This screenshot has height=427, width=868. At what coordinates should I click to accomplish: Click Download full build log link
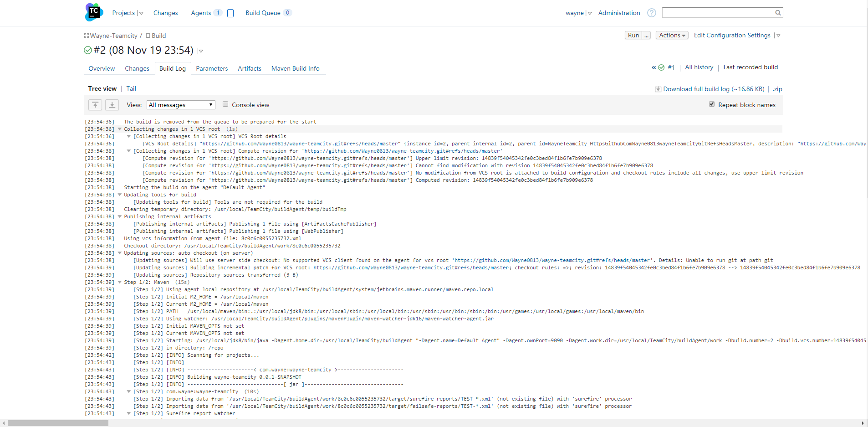[714, 89]
